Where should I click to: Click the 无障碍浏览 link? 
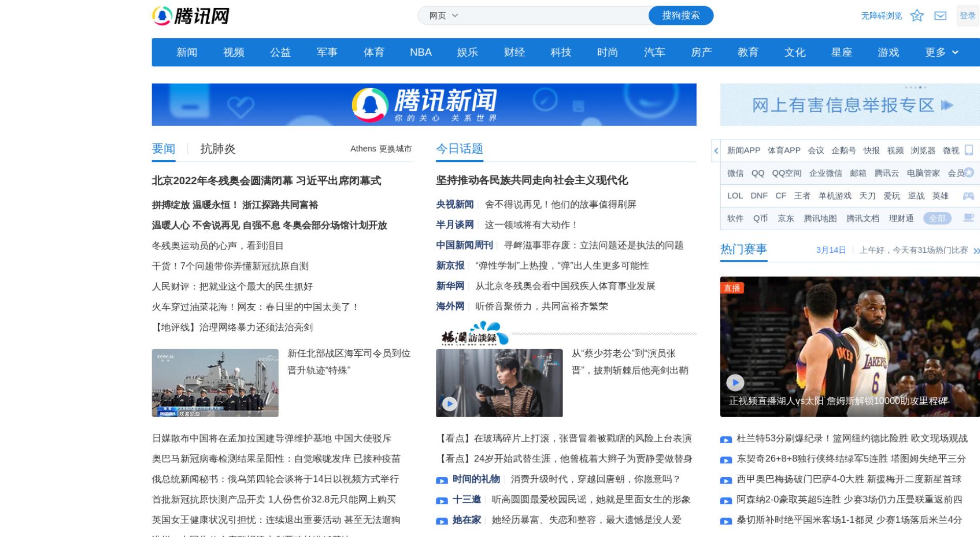pos(881,16)
